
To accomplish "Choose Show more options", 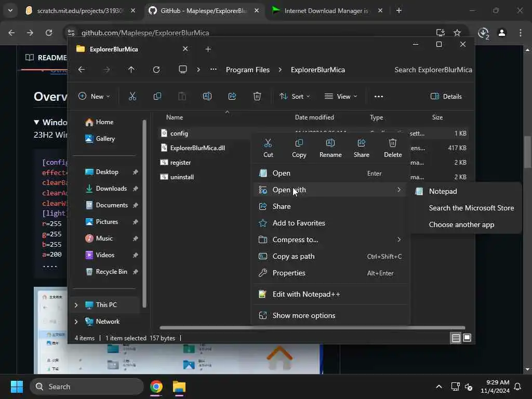I will 330,315.
